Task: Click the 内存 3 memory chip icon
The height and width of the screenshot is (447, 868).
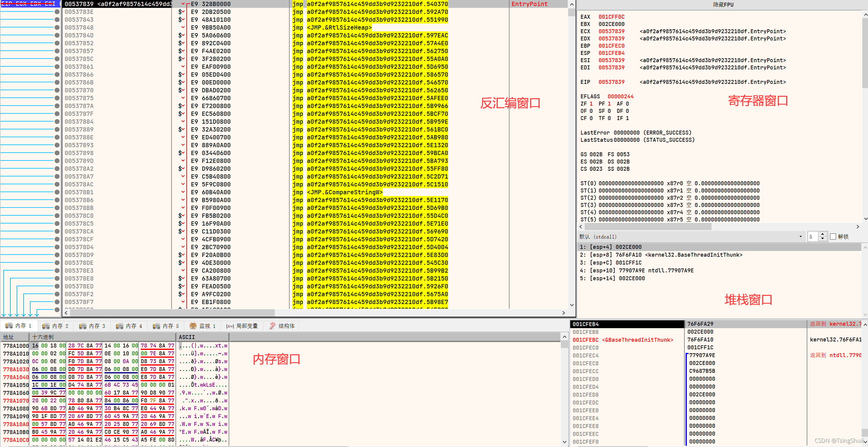Action: click(x=82, y=326)
